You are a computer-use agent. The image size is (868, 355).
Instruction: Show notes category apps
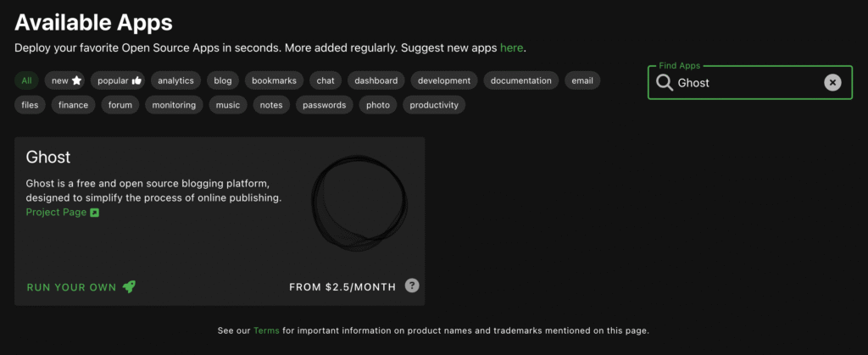(271, 105)
